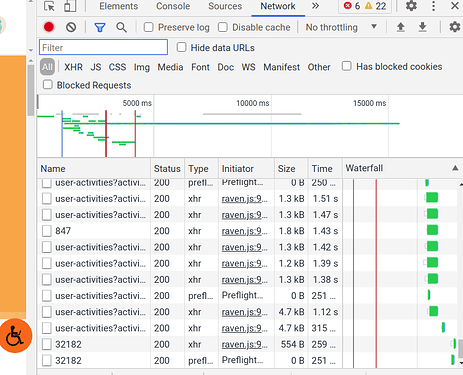Click the request list vertical scrollbar thumb
This screenshot has height=375, width=463.
click(461, 348)
